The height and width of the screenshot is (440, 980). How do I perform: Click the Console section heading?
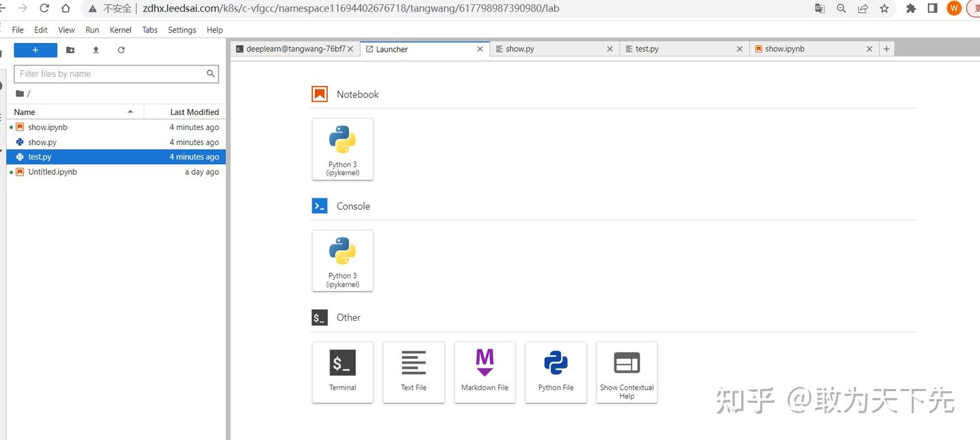pyautogui.click(x=353, y=206)
